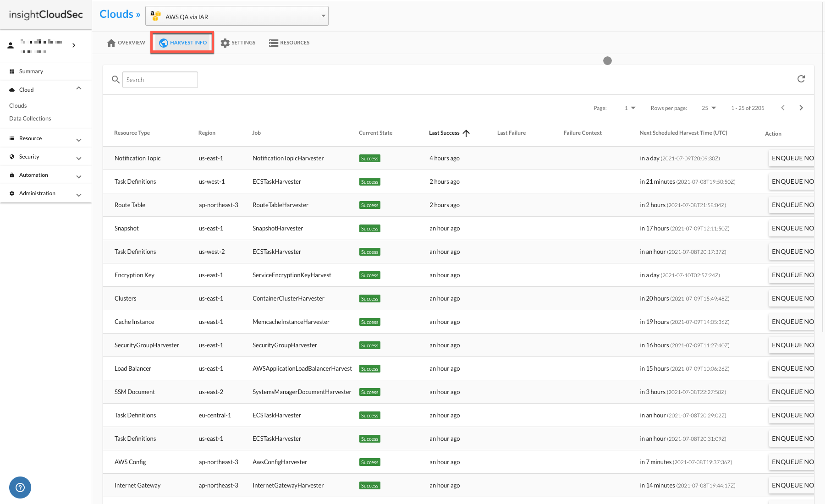
Task: Enqueue Load Balancer harvester now
Action: 792,368
